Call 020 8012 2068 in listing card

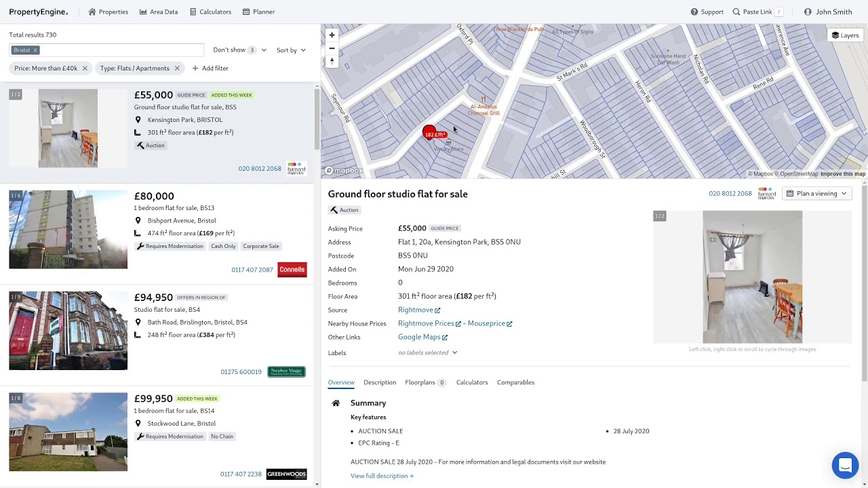point(260,169)
